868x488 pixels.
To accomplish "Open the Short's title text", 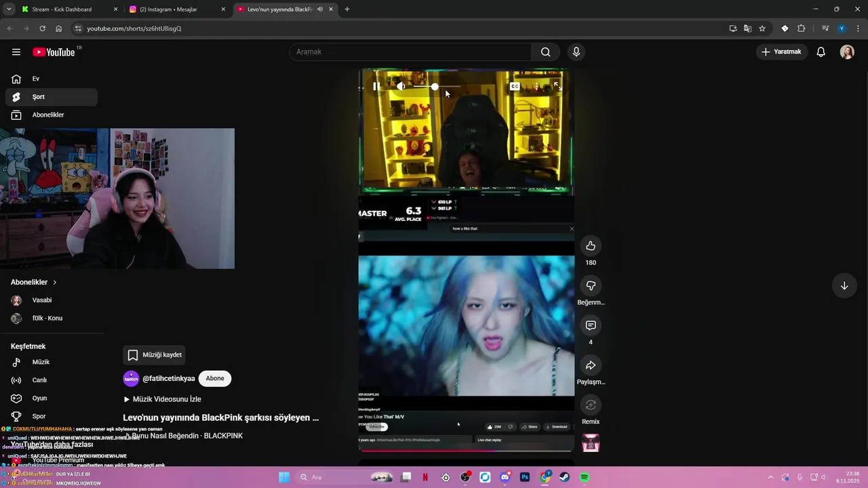I will 220,418.
